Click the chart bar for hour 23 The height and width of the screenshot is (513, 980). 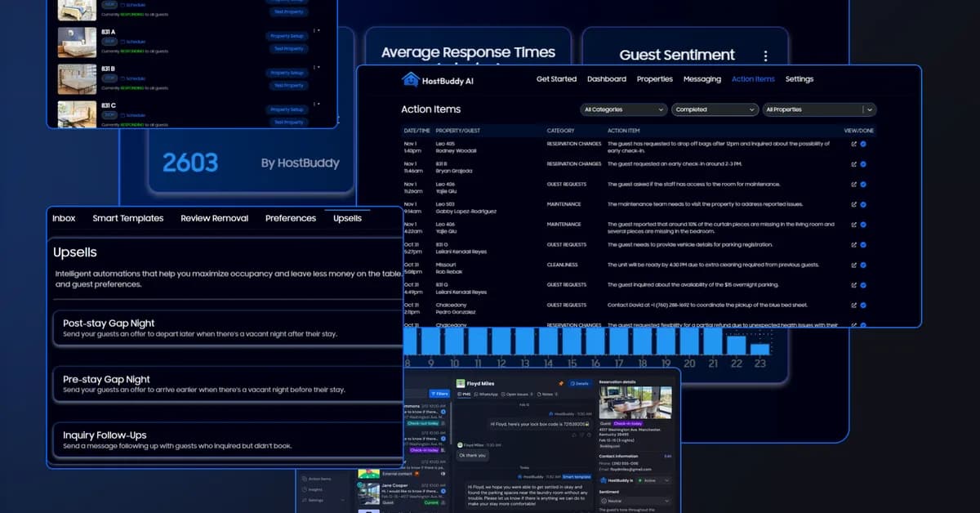click(759, 349)
